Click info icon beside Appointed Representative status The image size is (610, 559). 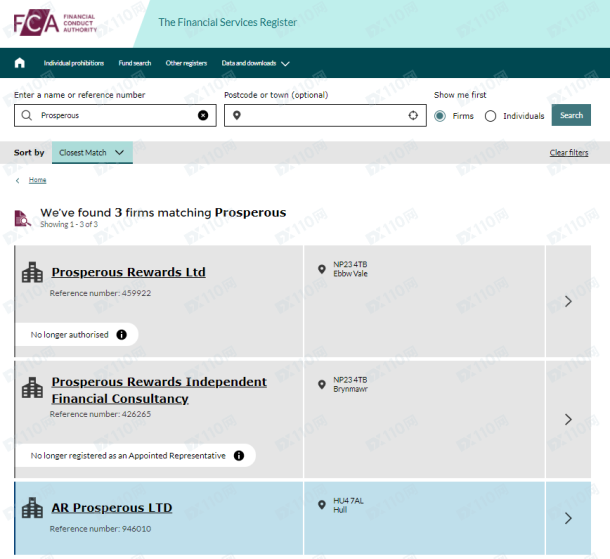pos(239,456)
